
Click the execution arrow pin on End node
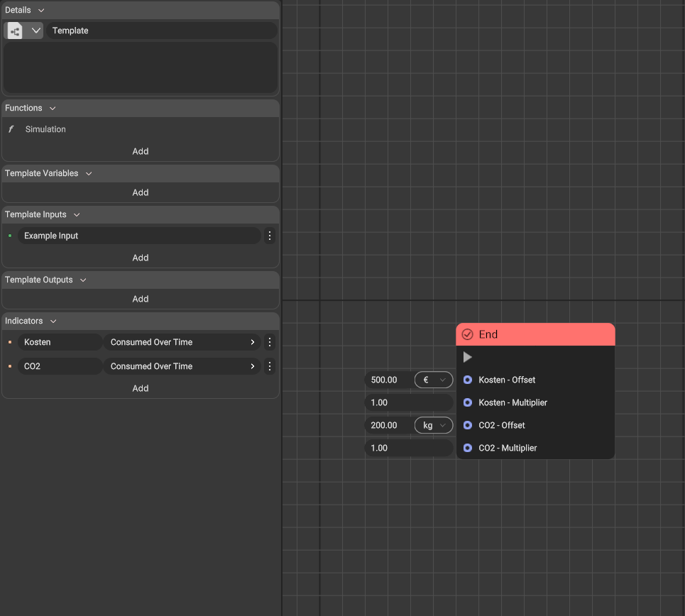tap(467, 357)
